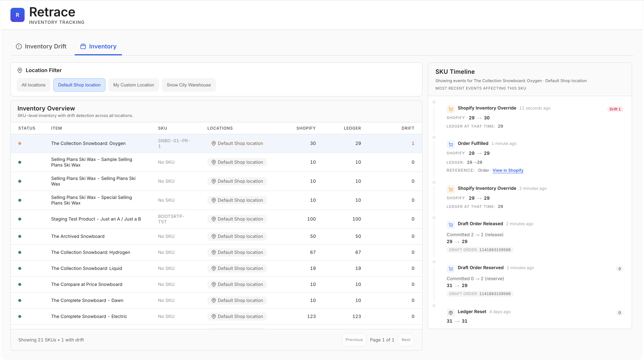The height and width of the screenshot is (361, 644).
Task: Select The Archived Snowboard row
Action: [x=216, y=236]
